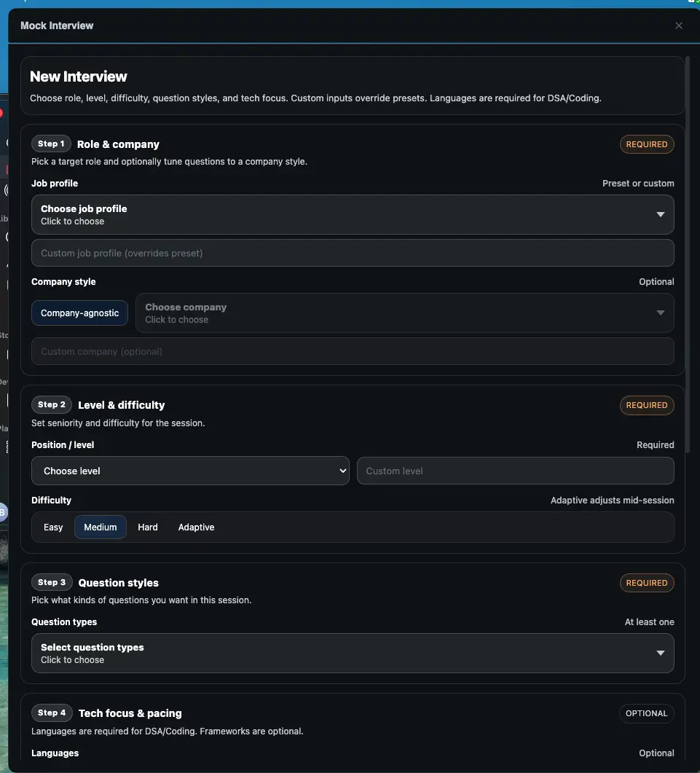This screenshot has width=700, height=773.
Task: Click the Step 3 badge
Action: [x=52, y=582]
